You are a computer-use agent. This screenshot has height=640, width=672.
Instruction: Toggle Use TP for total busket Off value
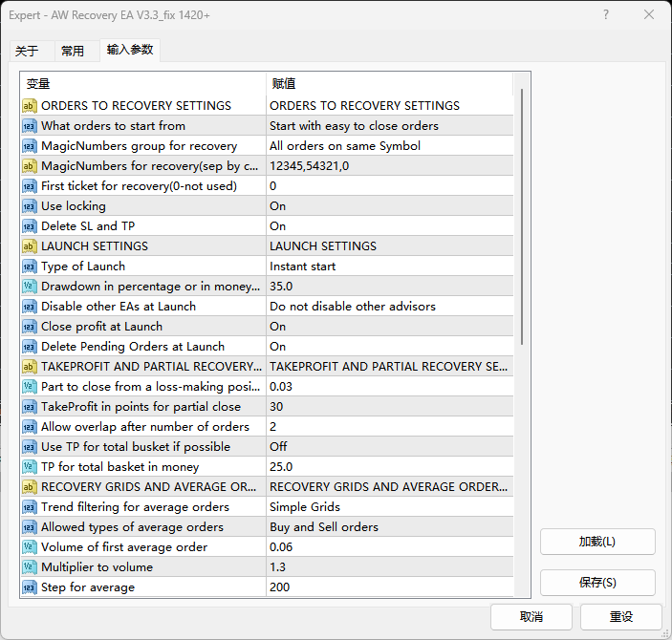[x=390, y=447]
